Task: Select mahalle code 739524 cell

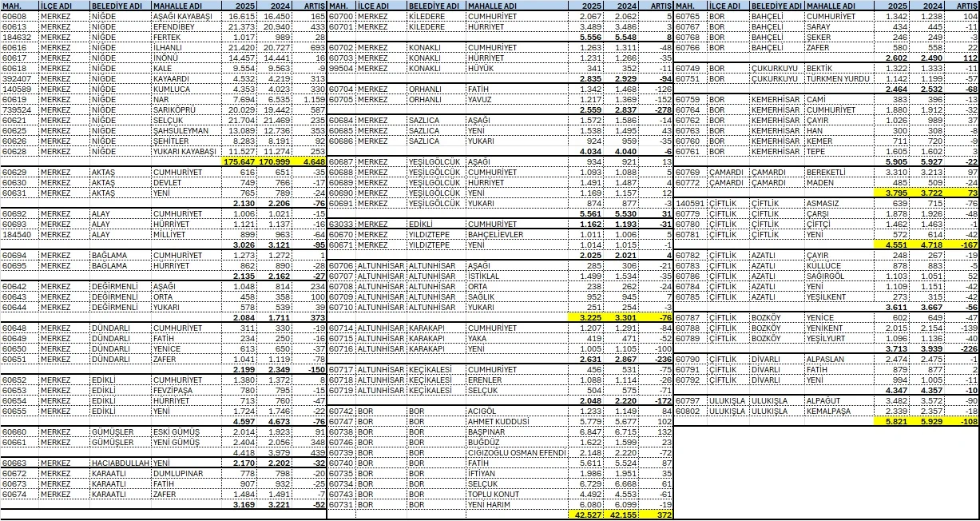Action: coord(19,109)
